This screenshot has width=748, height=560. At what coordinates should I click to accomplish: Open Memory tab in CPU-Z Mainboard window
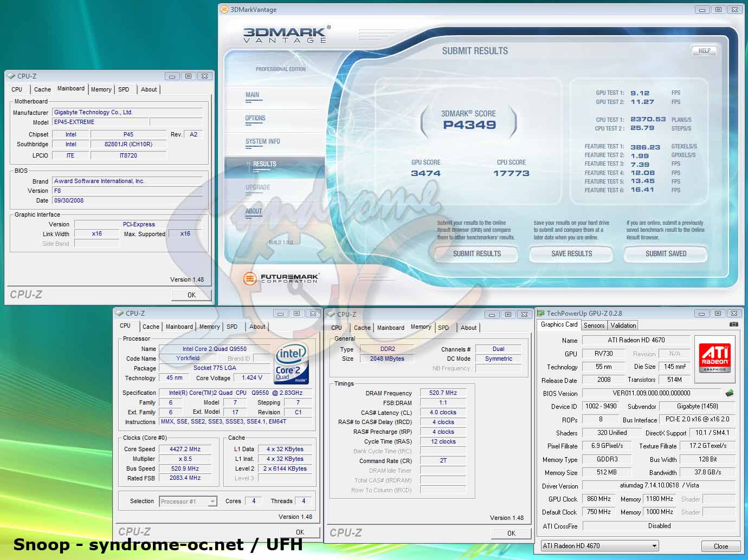(x=101, y=90)
